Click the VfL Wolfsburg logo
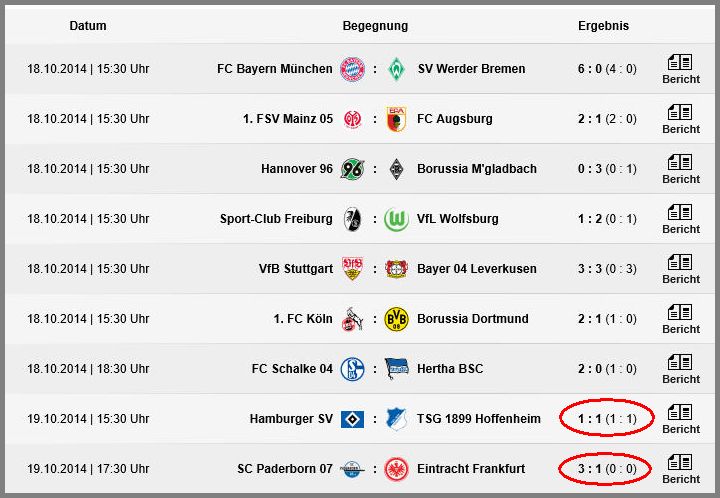 [x=396, y=219]
